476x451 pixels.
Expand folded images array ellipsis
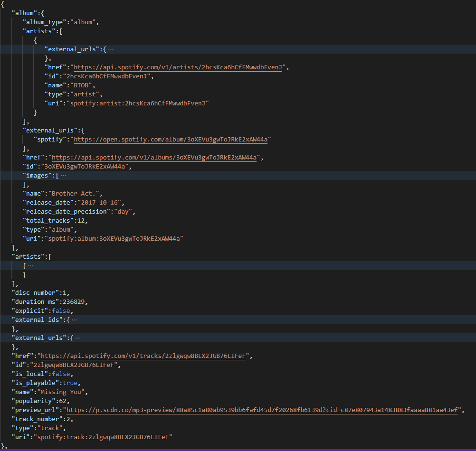(x=63, y=176)
